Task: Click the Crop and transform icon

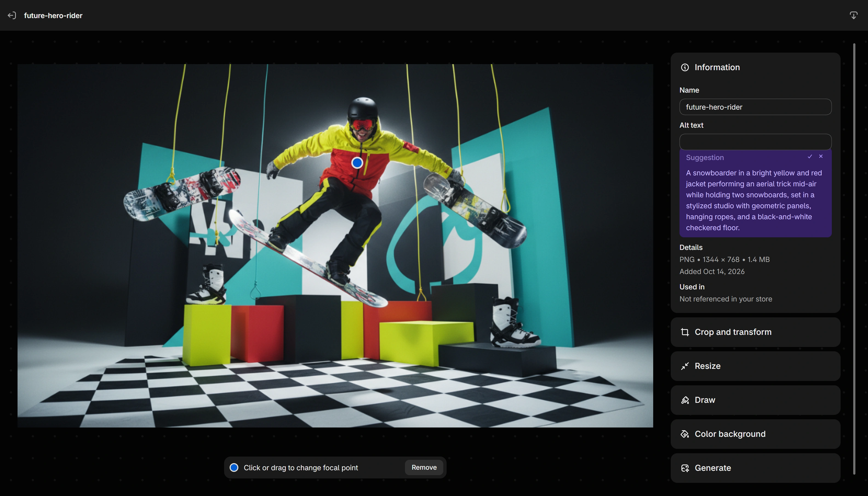Action: pyautogui.click(x=685, y=332)
